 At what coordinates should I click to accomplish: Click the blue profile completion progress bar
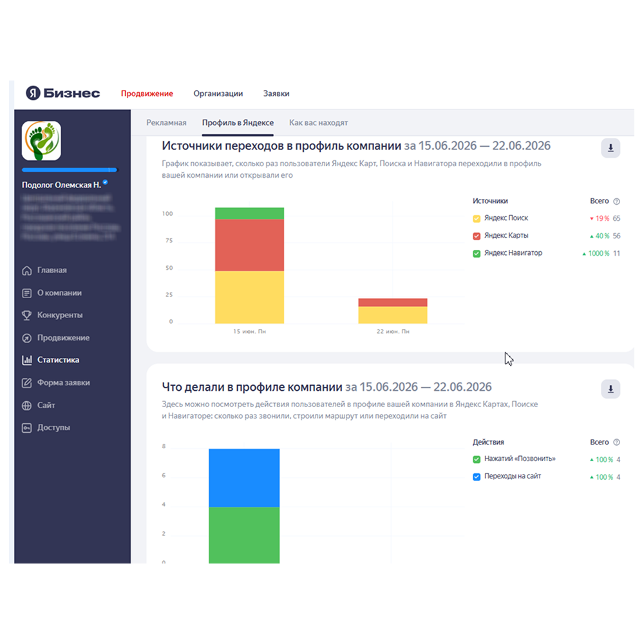[70, 169]
